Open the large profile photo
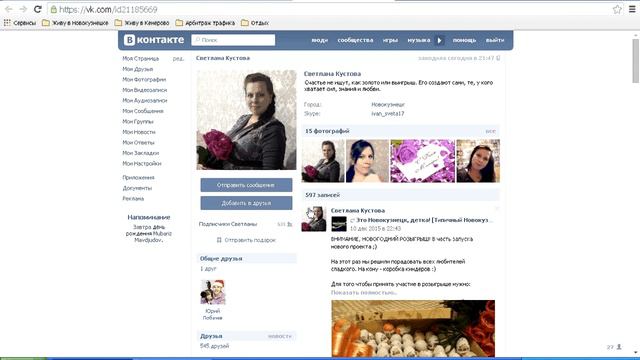The width and height of the screenshot is (640, 360). click(247, 120)
